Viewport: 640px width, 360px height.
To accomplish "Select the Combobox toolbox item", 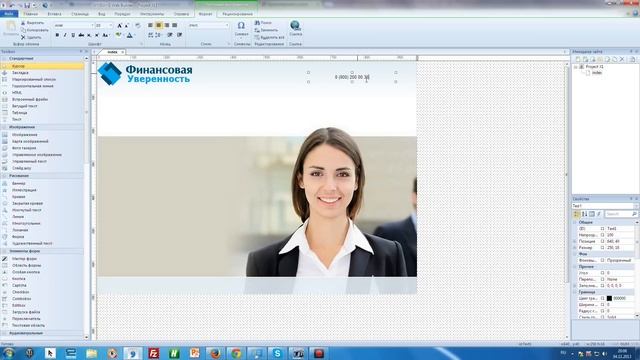I will coord(21,299).
